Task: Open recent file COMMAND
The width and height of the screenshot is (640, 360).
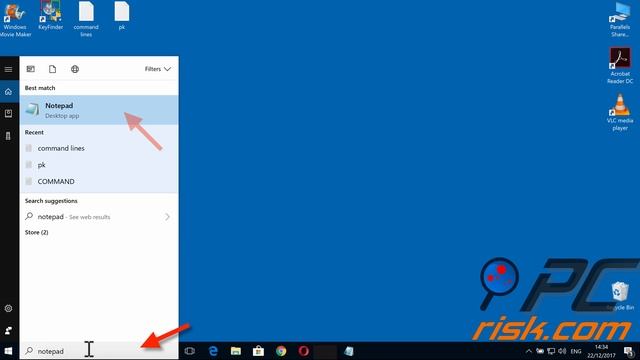Action: click(x=99, y=181)
